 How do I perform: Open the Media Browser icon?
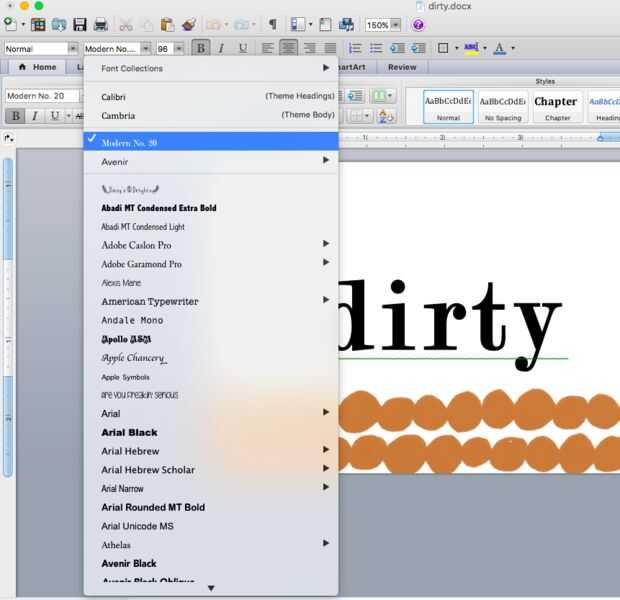click(x=346, y=25)
